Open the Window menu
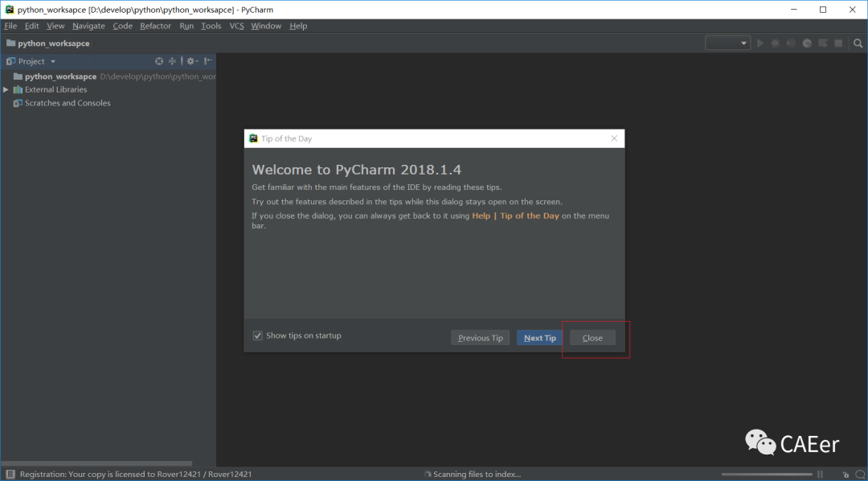 click(x=266, y=26)
